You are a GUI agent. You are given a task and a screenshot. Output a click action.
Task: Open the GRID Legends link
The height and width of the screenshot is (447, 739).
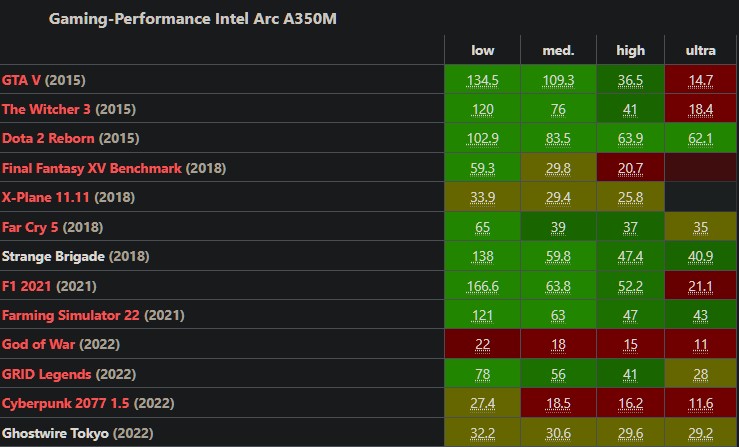click(46, 374)
